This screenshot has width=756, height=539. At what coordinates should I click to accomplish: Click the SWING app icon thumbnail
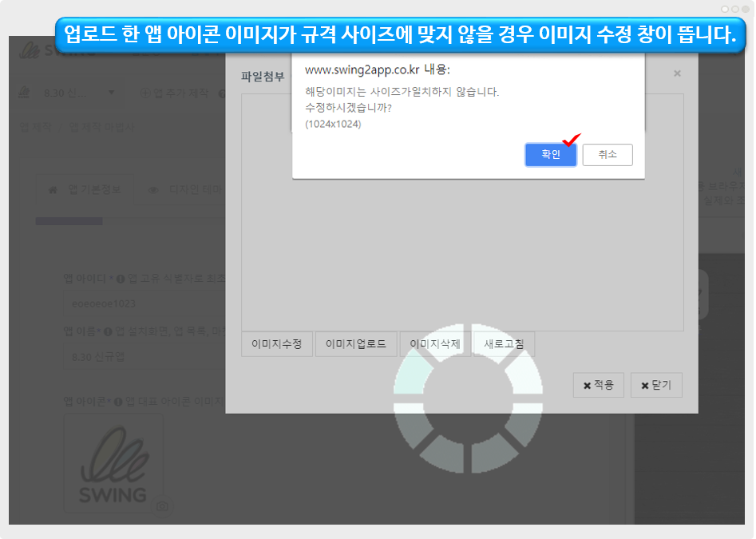point(113,462)
